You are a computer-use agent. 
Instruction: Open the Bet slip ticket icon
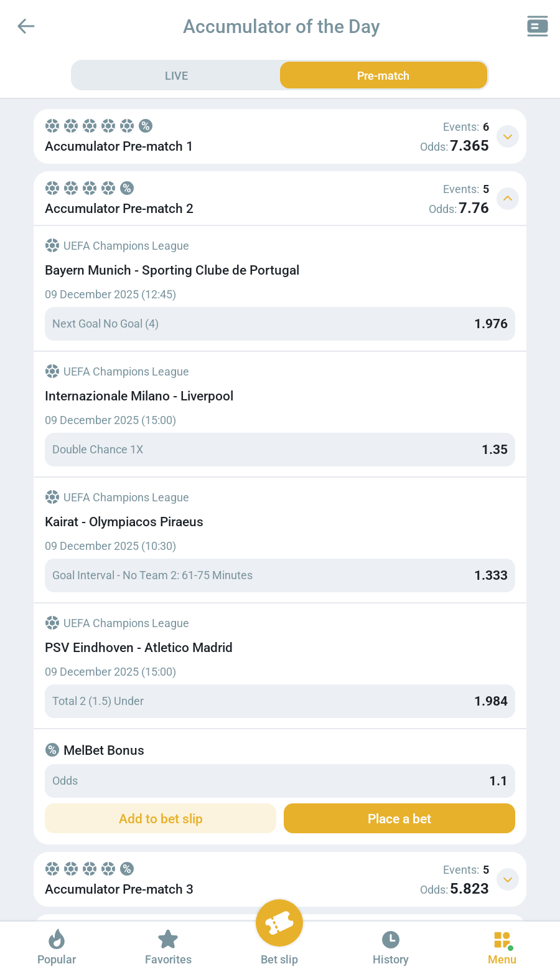pos(279,924)
